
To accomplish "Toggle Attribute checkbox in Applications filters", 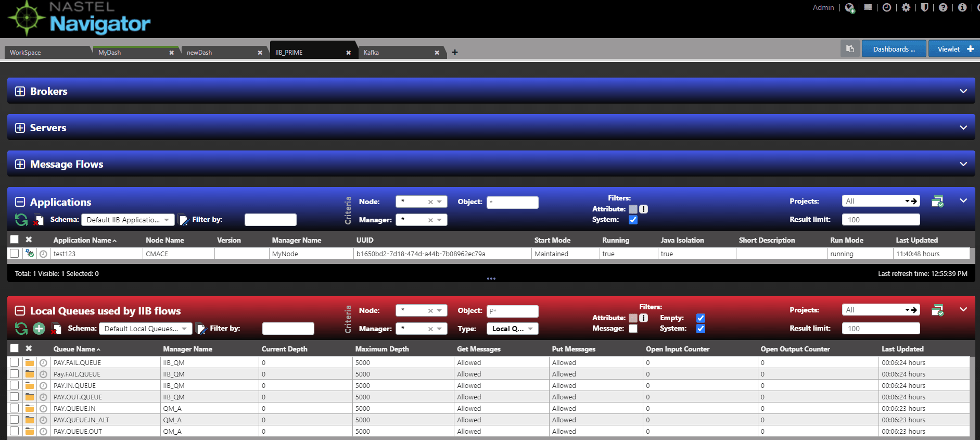I will point(633,209).
